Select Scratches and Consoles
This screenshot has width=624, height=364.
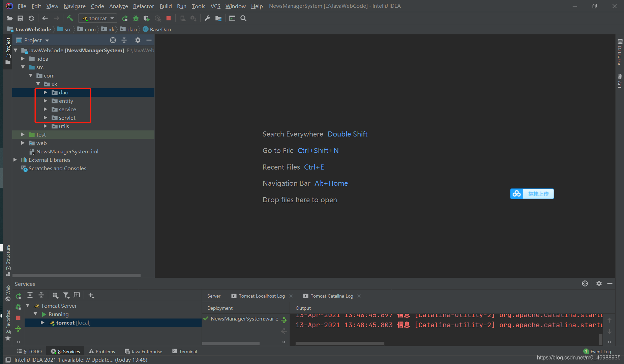[x=54, y=168]
